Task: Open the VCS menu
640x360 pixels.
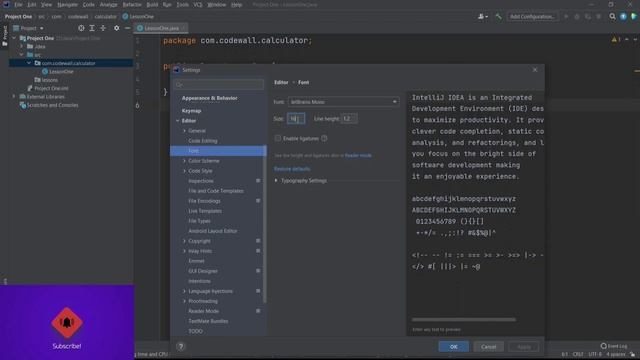Action: click(x=198, y=4)
